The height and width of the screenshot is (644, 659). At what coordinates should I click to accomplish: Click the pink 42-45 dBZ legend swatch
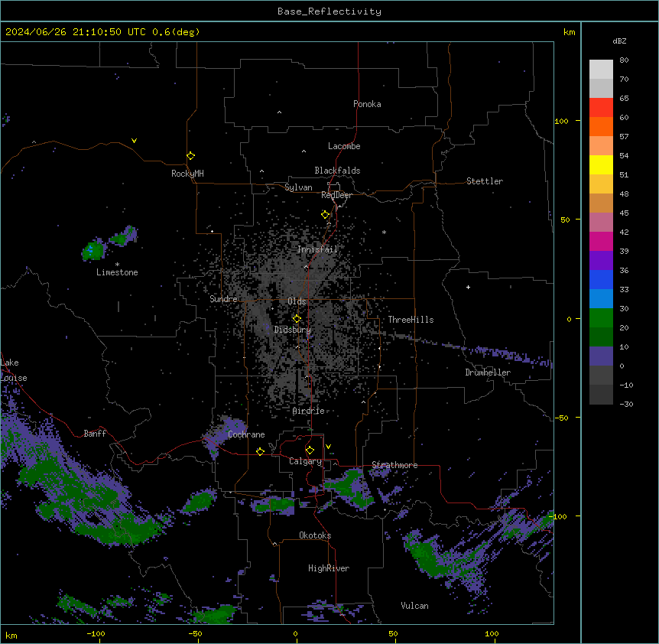click(601, 223)
